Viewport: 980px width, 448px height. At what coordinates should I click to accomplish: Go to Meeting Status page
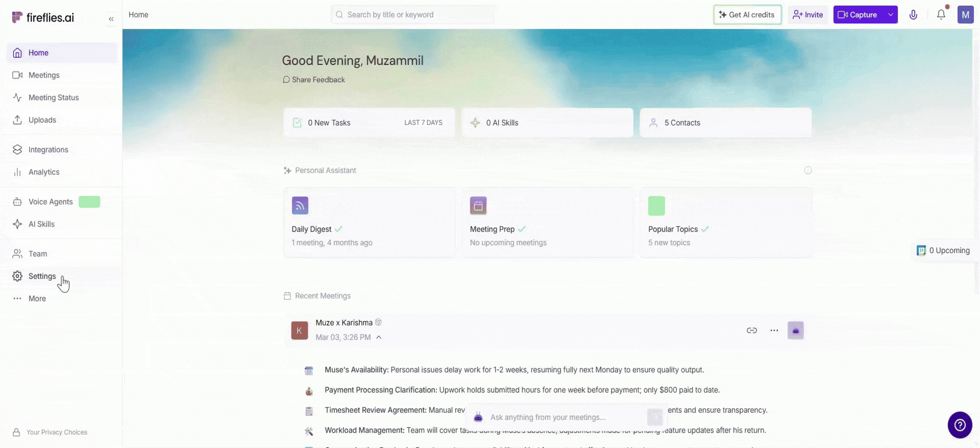pos(62,97)
